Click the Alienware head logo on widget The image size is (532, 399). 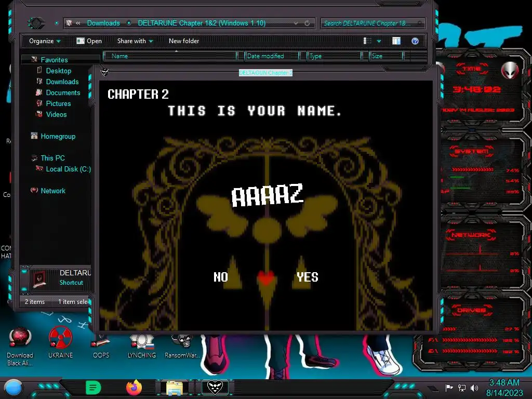(510, 71)
